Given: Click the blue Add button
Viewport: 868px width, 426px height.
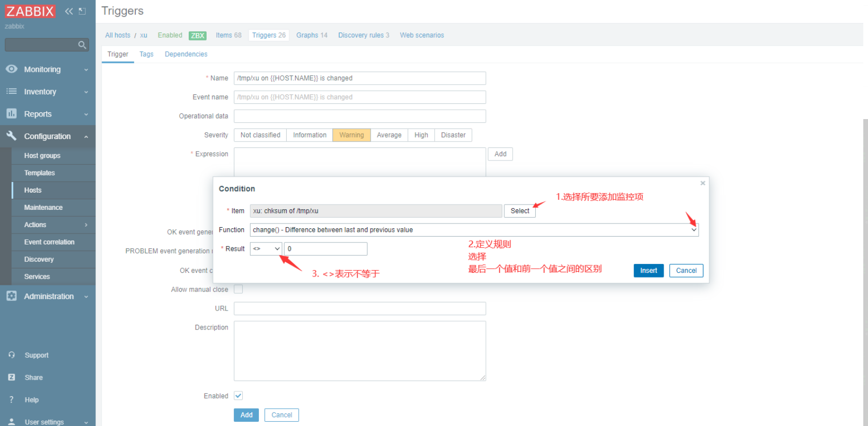Looking at the screenshot, I should (246, 415).
